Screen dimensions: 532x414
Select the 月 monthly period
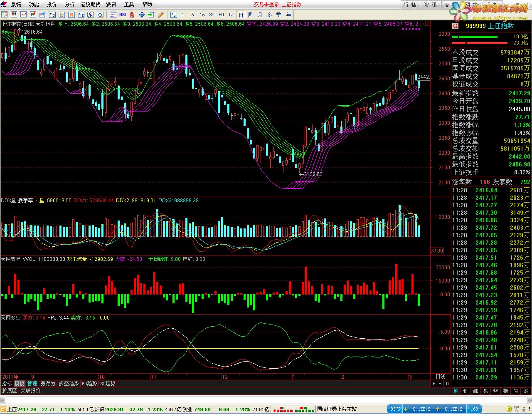260,15
